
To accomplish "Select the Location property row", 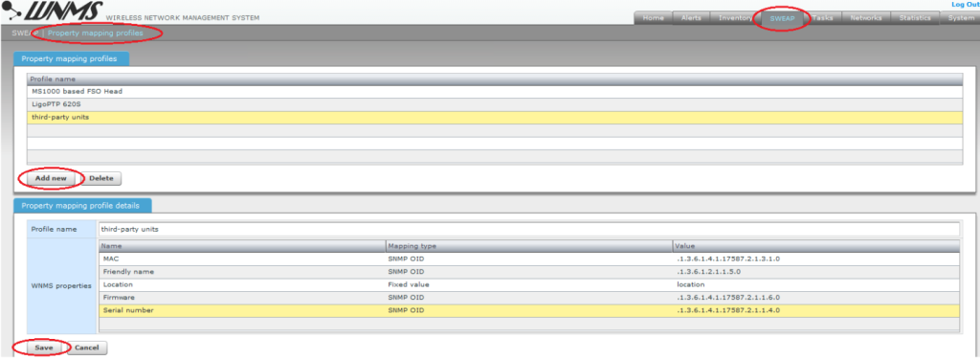I will click(x=528, y=284).
